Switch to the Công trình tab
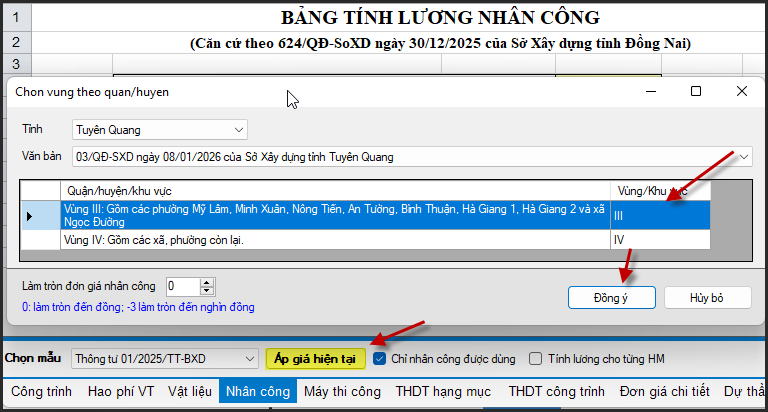 tap(42, 391)
